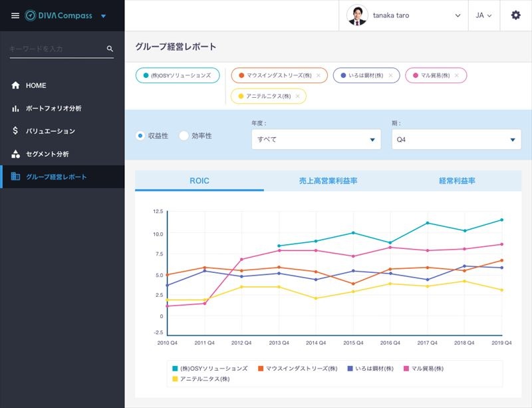Screen dimensions: 532x408
Task: Click the search magnifier icon
Action: (x=110, y=49)
